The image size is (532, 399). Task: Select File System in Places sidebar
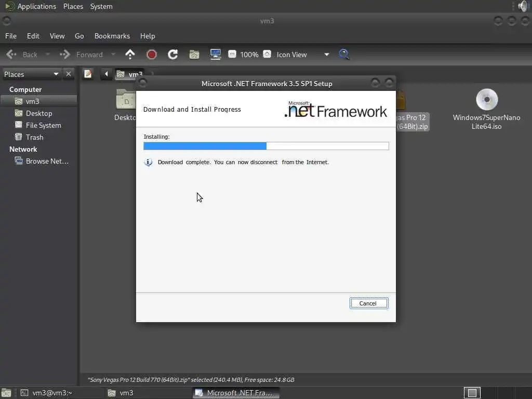[x=38, y=125]
